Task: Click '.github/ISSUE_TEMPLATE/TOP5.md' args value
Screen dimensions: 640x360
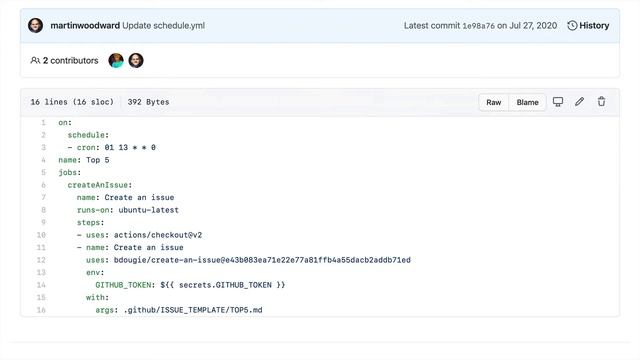Action: [x=193, y=310]
